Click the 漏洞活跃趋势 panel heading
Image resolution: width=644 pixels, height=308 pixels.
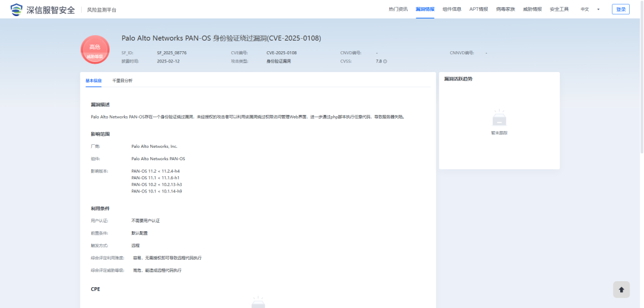click(458, 79)
